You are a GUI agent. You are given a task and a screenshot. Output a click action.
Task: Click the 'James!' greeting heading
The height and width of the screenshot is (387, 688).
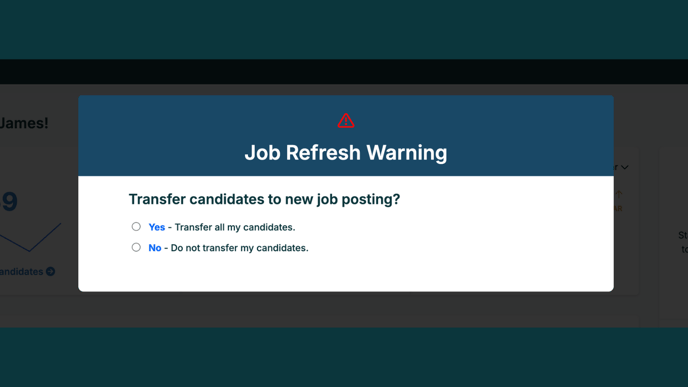point(24,123)
